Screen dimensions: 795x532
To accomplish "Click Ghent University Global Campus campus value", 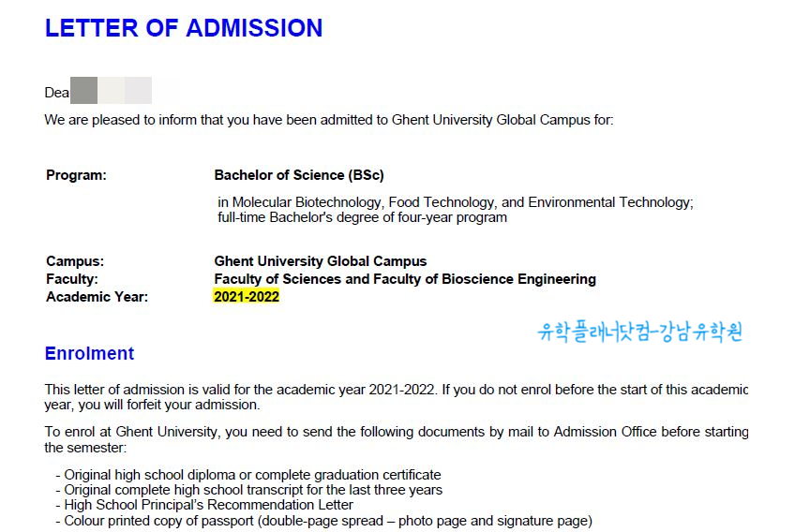I will pyautogui.click(x=321, y=261).
